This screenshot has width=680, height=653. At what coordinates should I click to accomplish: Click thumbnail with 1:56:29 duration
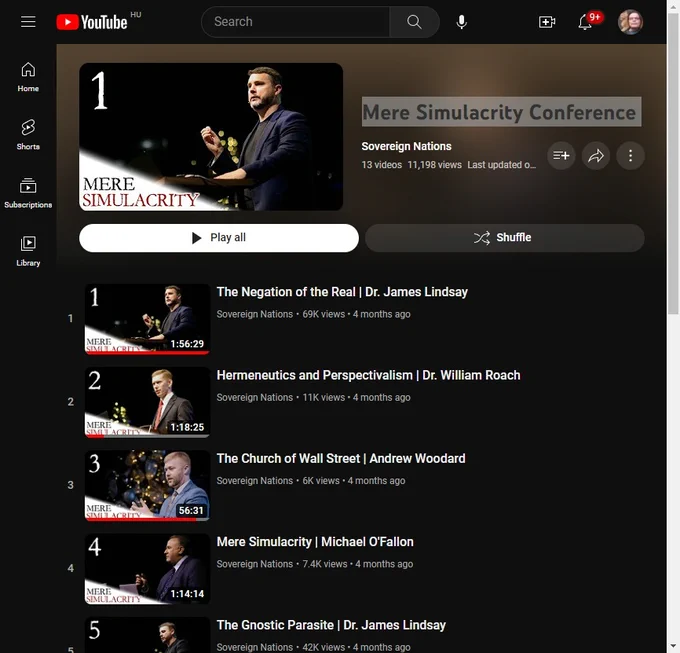click(x=147, y=319)
